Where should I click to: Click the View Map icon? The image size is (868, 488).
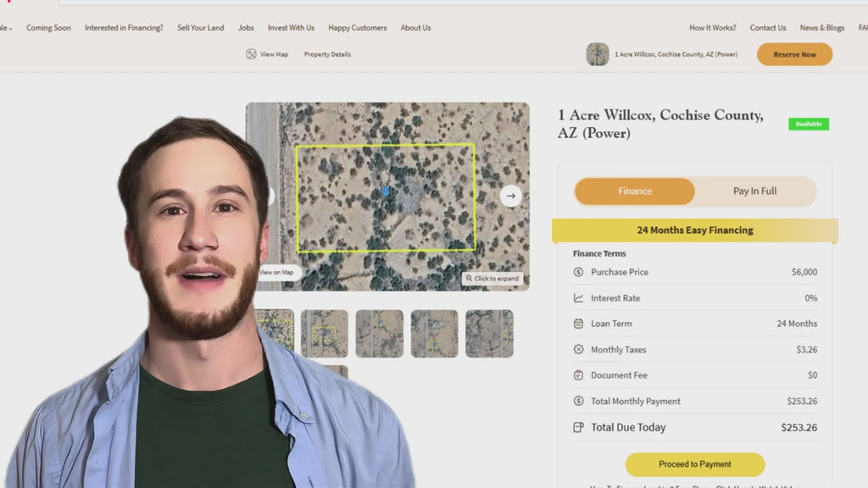point(251,54)
